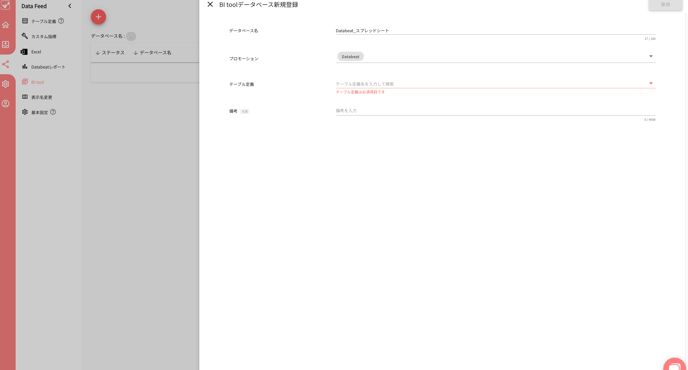Click the 備考 notes input field
The image size is (688, 370).
pos(495,111)
